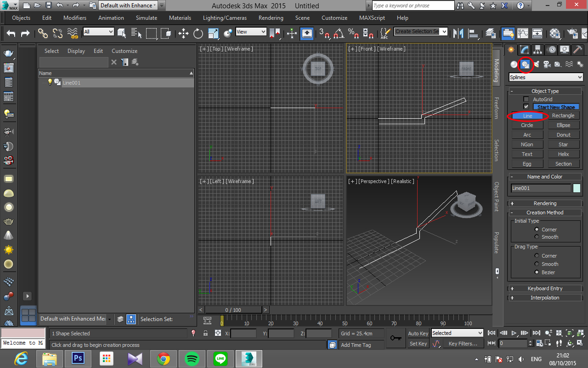This screenshot has width=588, height=368.
Task: Enable the AutoGrid checkbox
Action: [x=526, y=99]
